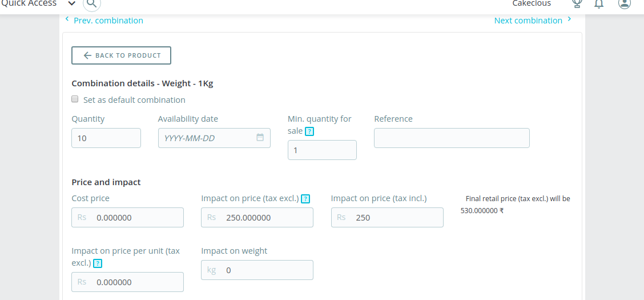This screenshot has height=300, width=644.
Task: Click the Back to Product button
Action: [121, 55]
